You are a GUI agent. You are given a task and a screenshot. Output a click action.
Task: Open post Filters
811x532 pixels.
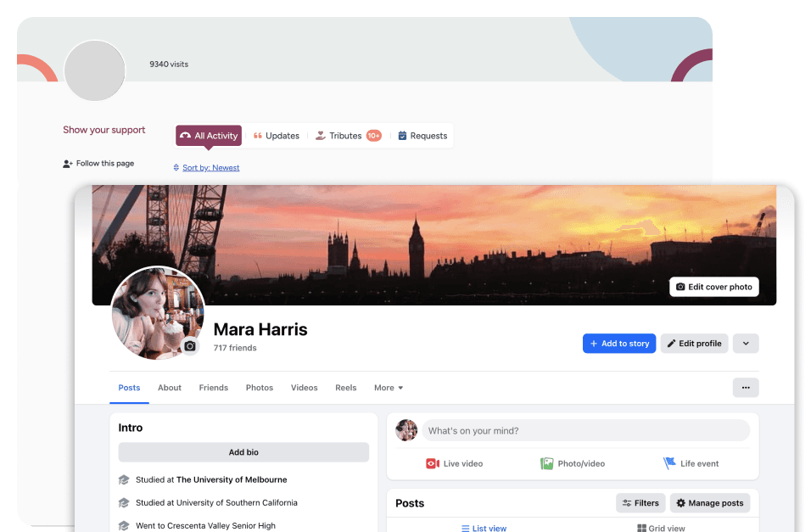coord(640,503)
